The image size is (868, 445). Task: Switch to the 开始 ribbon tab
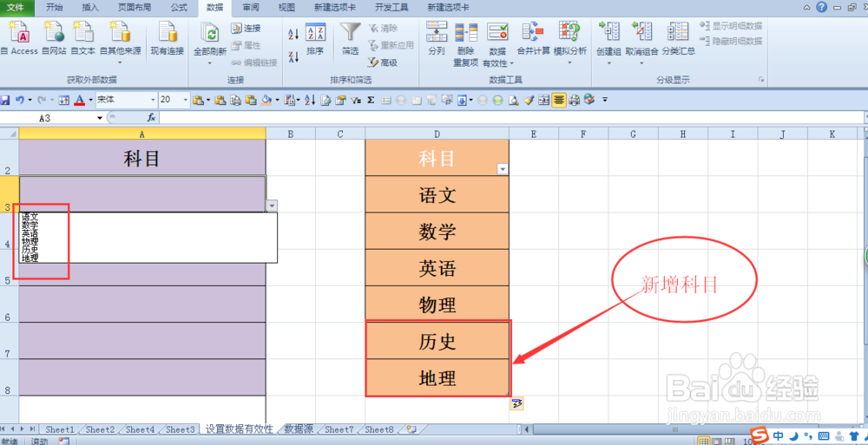(54, 7)
